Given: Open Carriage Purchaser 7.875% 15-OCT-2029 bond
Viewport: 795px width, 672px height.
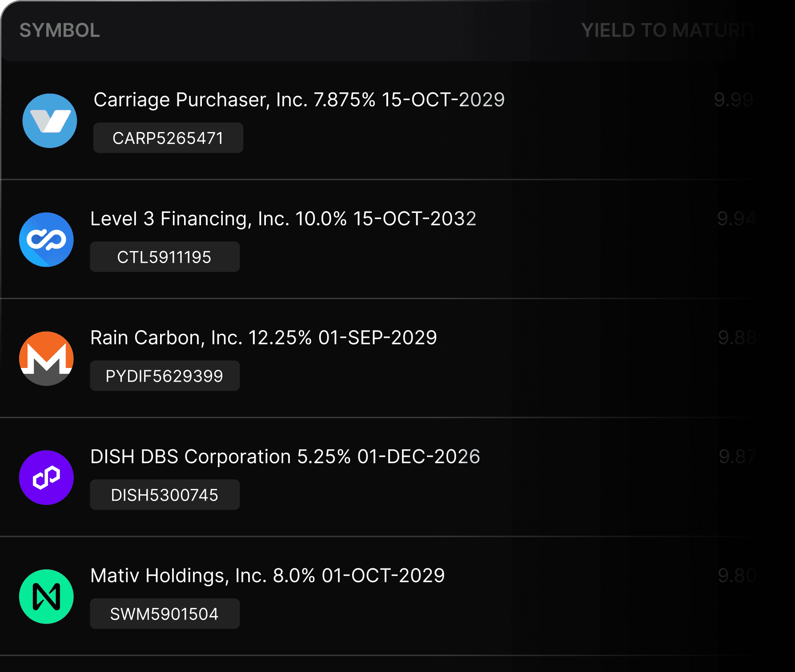Looking at the screenshot, I should 299,100.
